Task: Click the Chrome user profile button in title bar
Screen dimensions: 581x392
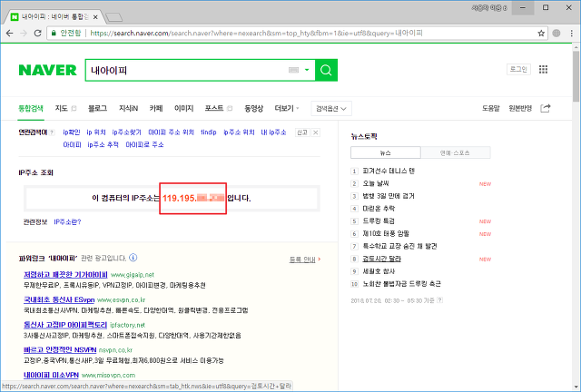Action: 489,8
